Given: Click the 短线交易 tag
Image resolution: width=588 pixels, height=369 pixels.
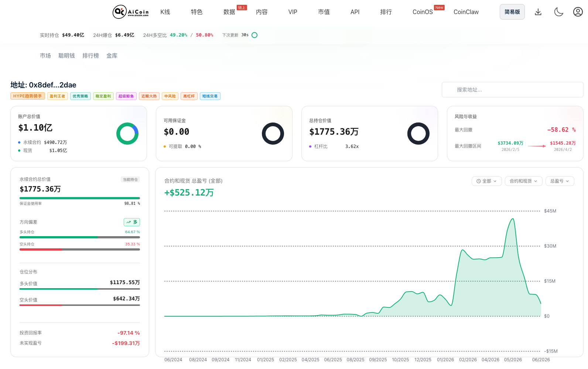Looking at the screenshot, I should point(210,96).
